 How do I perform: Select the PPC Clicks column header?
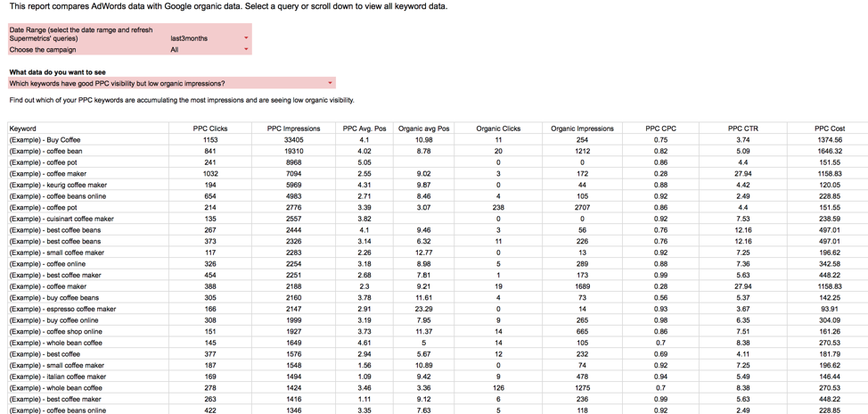[210, 128]
